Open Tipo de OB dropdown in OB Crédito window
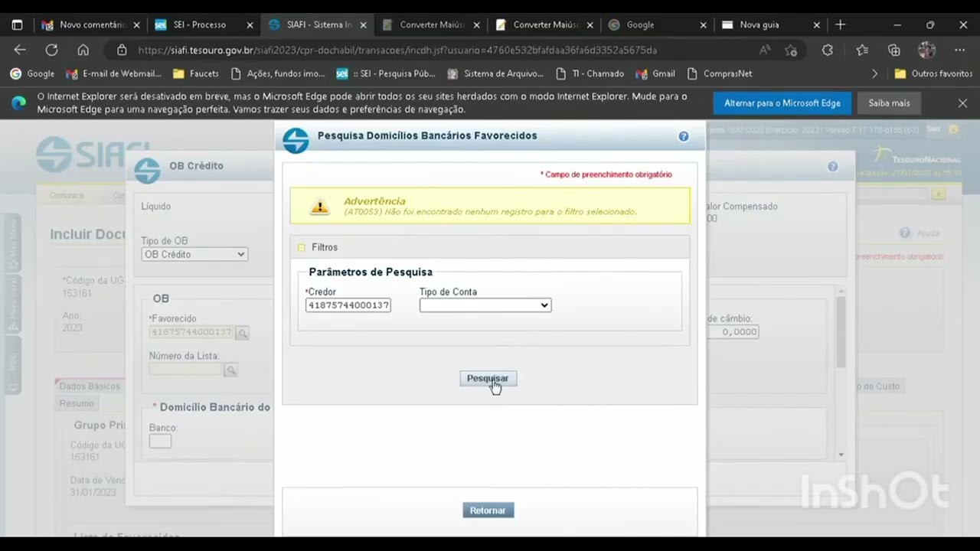This screenshot has width=980, height=551. (x=194, y=254)
